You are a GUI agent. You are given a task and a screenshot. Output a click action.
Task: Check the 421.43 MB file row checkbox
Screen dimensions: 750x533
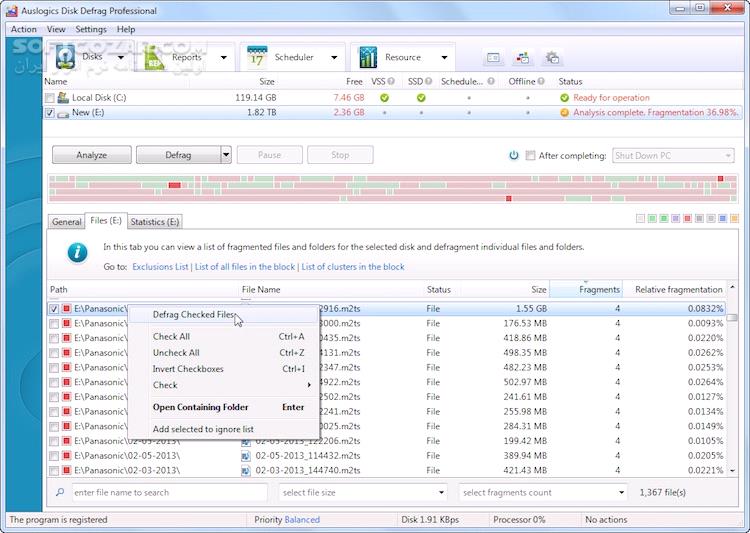click(x=54, y=471)
